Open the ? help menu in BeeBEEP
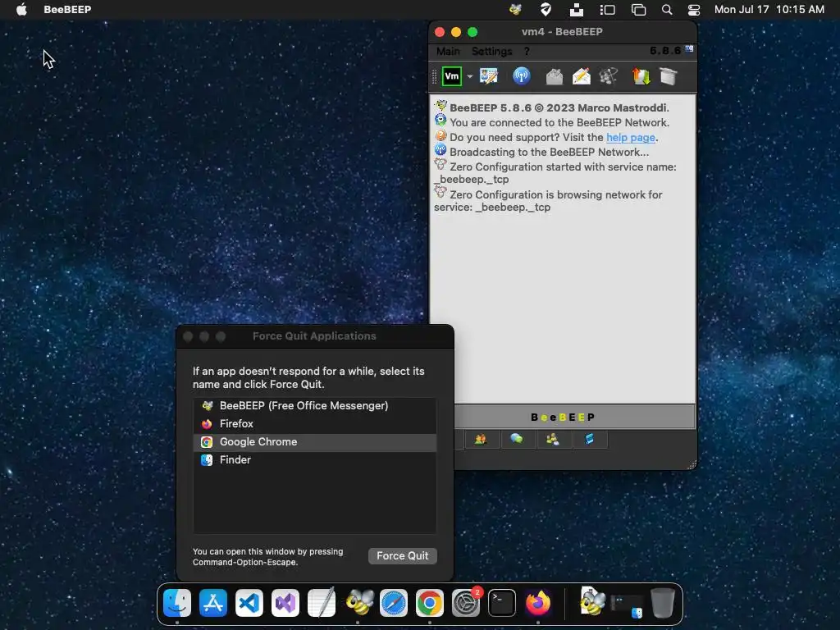 click(x=527, y=51)
